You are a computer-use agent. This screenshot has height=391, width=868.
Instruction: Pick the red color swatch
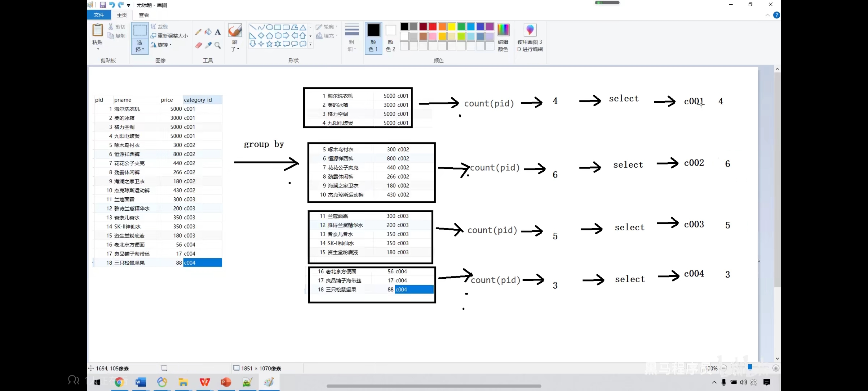click(433, 27)
